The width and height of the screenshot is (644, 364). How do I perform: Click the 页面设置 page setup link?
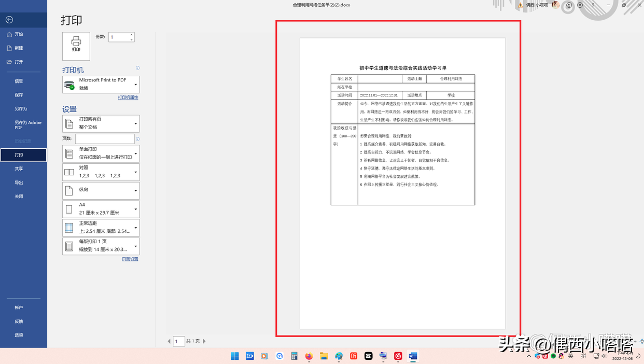[130, 259]
